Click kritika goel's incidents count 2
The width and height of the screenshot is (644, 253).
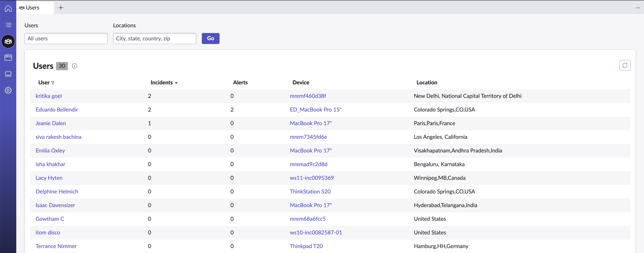coord(149,96)
